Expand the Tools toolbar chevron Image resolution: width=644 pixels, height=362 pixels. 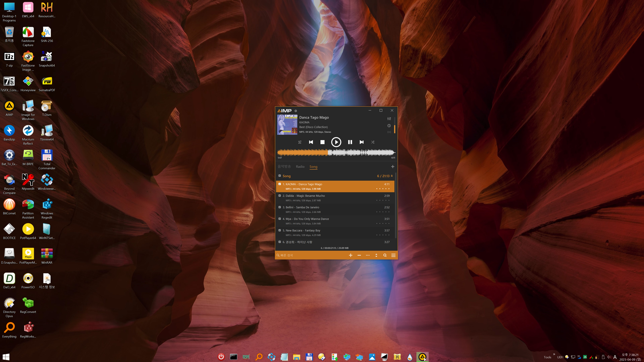[554, 354]
